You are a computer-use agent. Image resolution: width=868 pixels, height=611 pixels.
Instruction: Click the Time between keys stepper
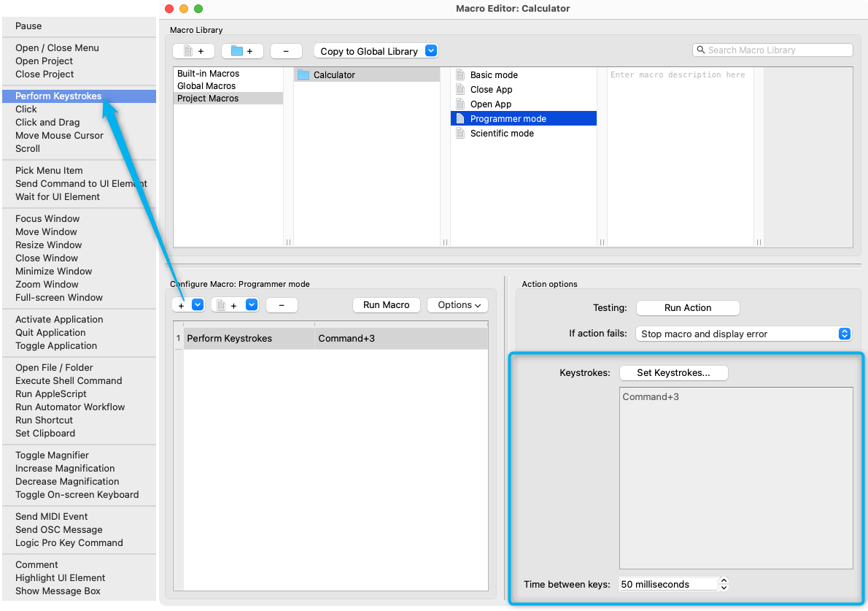[724, 584]
